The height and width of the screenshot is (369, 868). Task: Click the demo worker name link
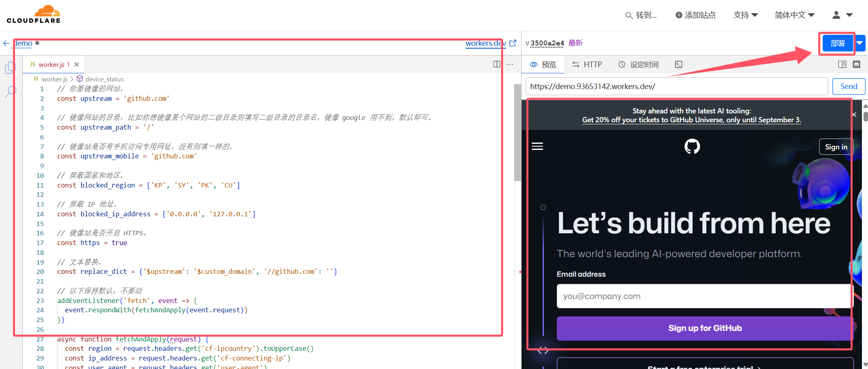pos(23,43)
